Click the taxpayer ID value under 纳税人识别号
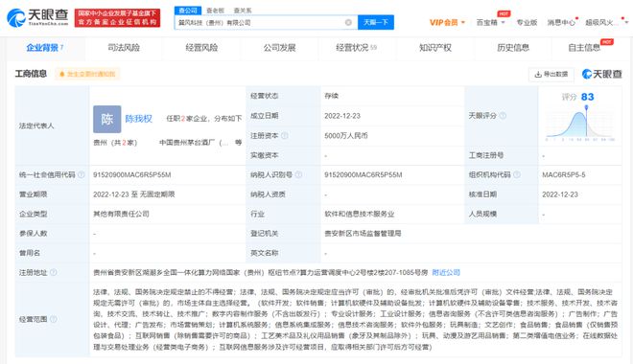Screen dimensions: 633x364 pos(363,174)
